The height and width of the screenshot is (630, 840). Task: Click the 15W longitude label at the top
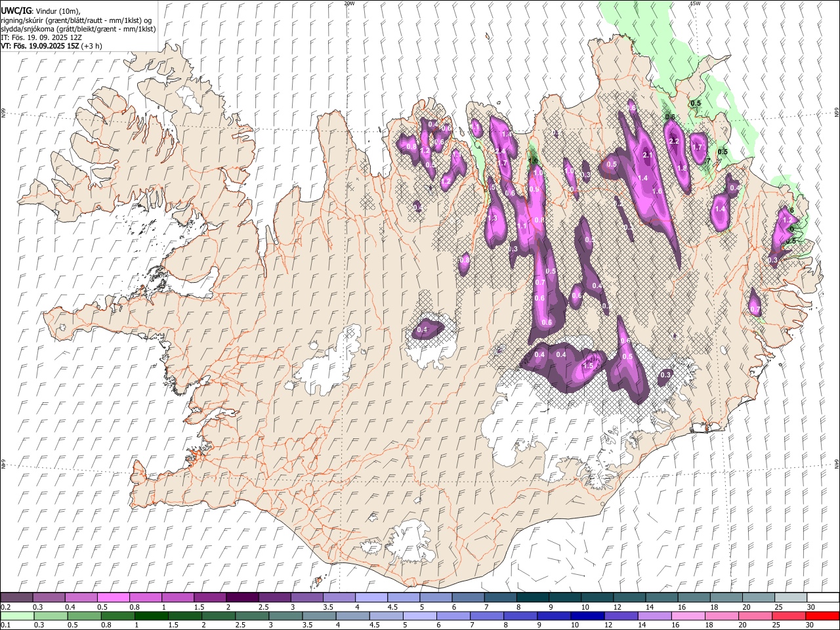695,3
